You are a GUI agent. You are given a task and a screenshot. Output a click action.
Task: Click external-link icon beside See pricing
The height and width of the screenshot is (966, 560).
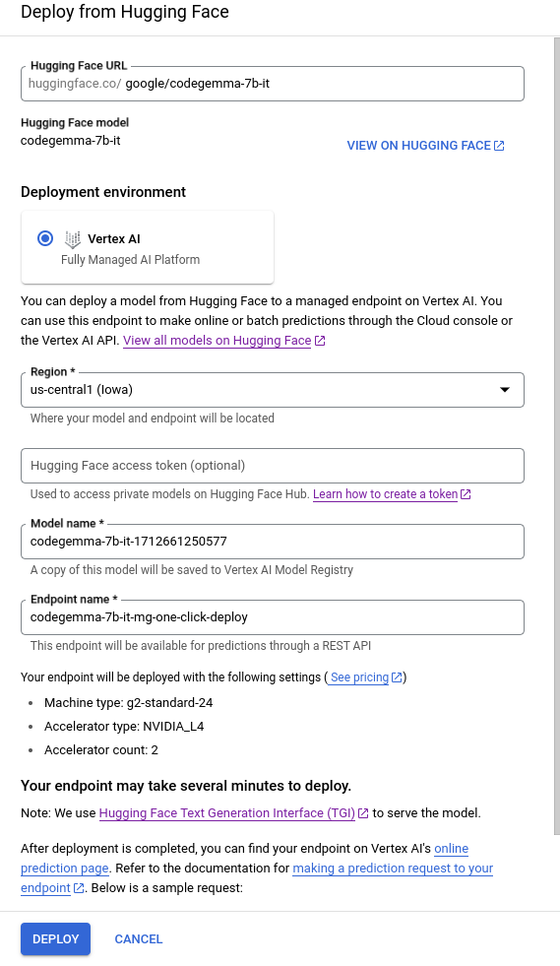pos(397,677)
